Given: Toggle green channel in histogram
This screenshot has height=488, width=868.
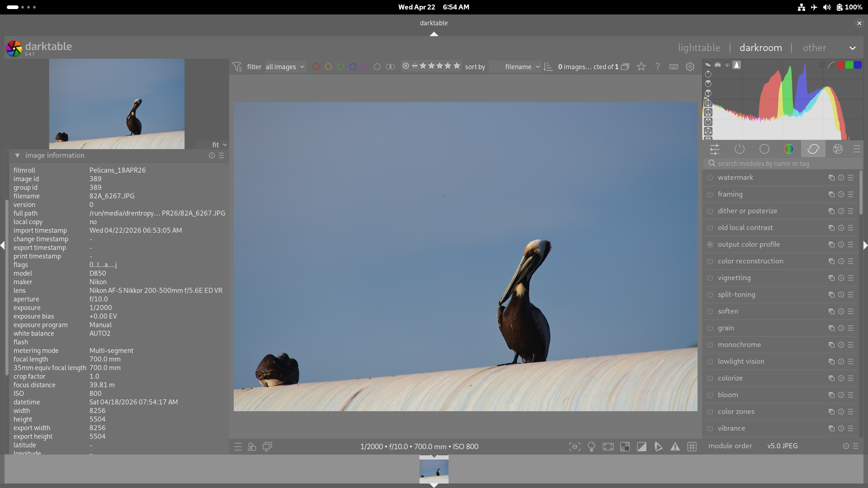Looking at the screenshot, I should (x=849, y=65).
